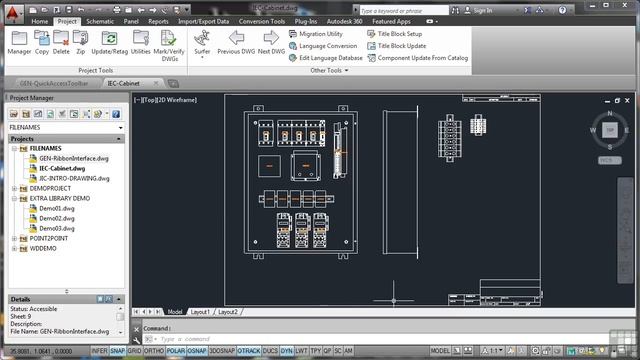Select IEC-Cabinet.dwg in the project tree
The height and width of the screenshot is (360, 640).
[x=62, y=168]
